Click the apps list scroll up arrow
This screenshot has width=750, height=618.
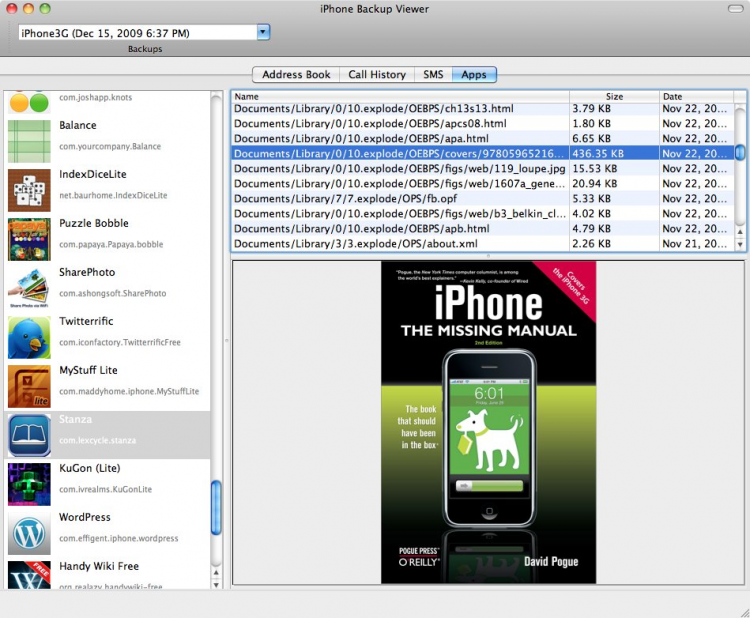tap(216, 573)
